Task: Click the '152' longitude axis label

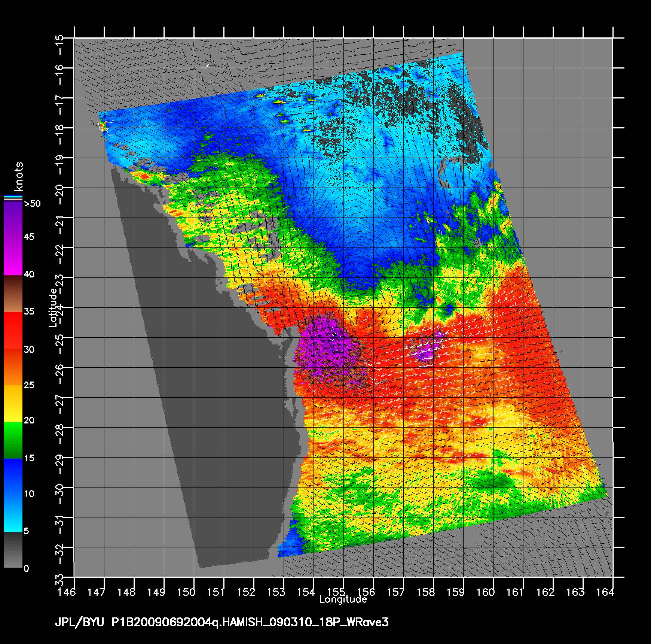Action: tap(246, 592)
